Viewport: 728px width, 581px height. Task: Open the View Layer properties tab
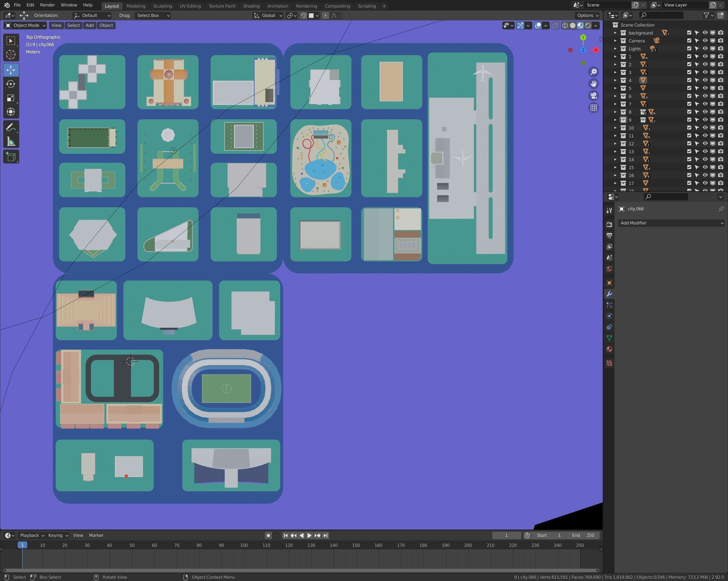(x=609, y=247)
